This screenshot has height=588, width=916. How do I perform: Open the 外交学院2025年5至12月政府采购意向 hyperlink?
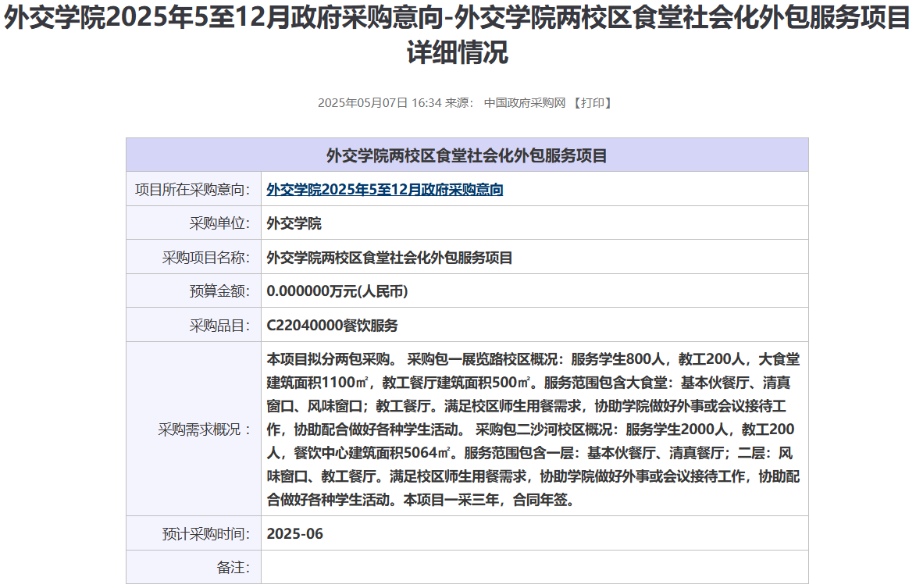click(384, 190)
